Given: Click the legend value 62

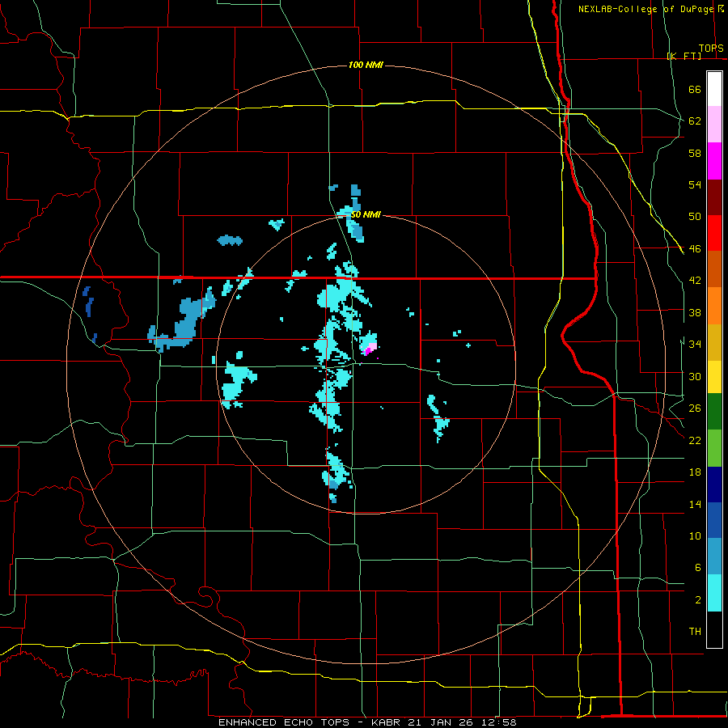Looking at the screenshot, I should [695, 121].
